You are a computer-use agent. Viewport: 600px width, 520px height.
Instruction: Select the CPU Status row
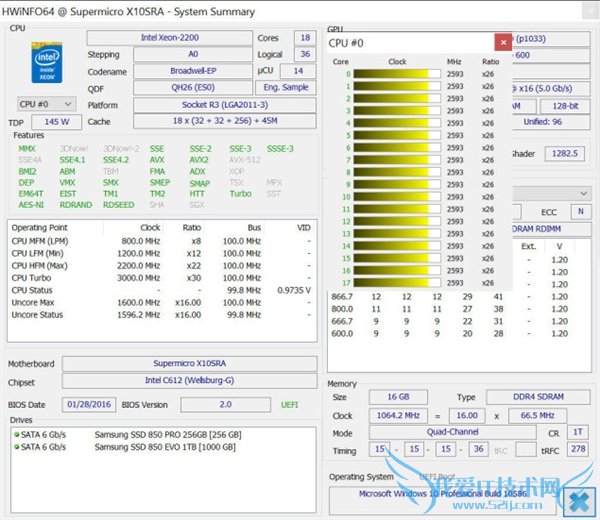point(162,290)
